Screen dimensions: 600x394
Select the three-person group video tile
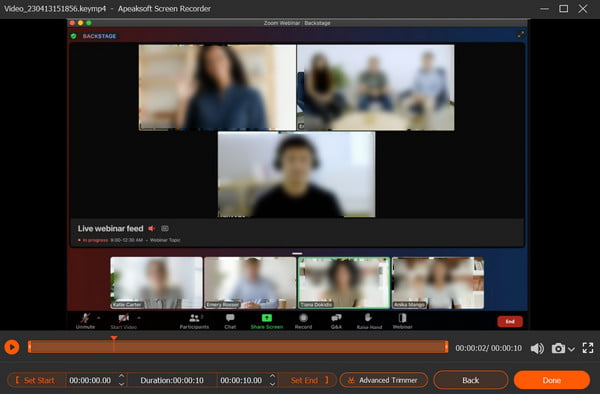(376, 87)
